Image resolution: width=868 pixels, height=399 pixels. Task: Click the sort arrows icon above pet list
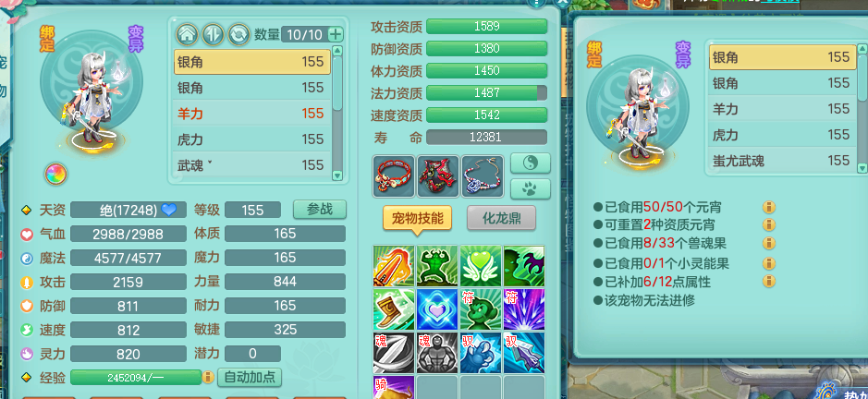point(213,34)
